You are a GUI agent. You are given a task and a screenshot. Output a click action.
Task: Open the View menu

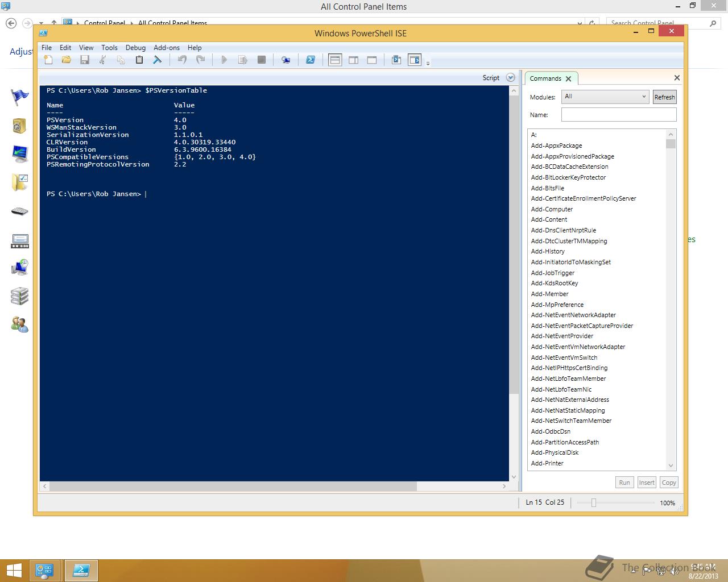point(86,48)
